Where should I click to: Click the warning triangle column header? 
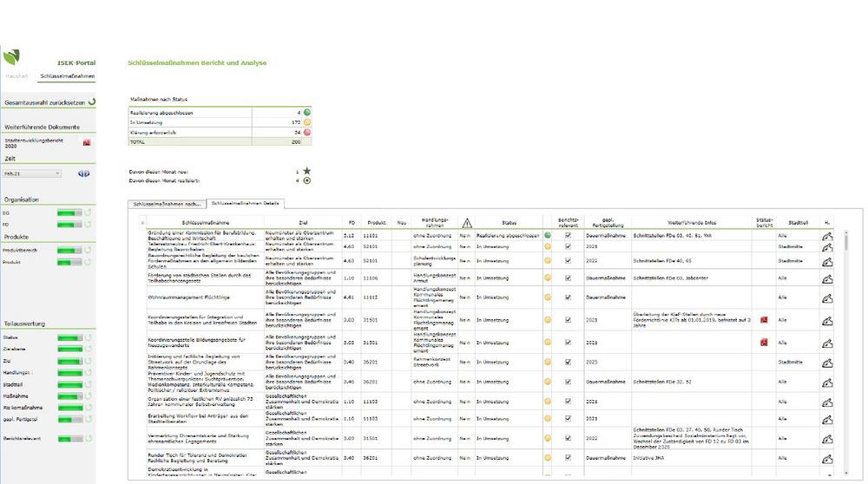(x=467, y=223)
